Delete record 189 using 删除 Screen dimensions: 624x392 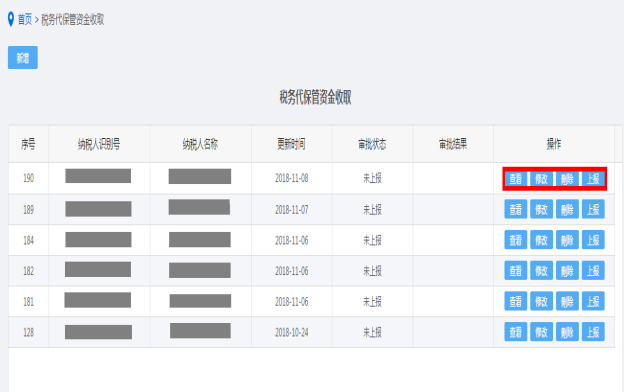point(567,209)
